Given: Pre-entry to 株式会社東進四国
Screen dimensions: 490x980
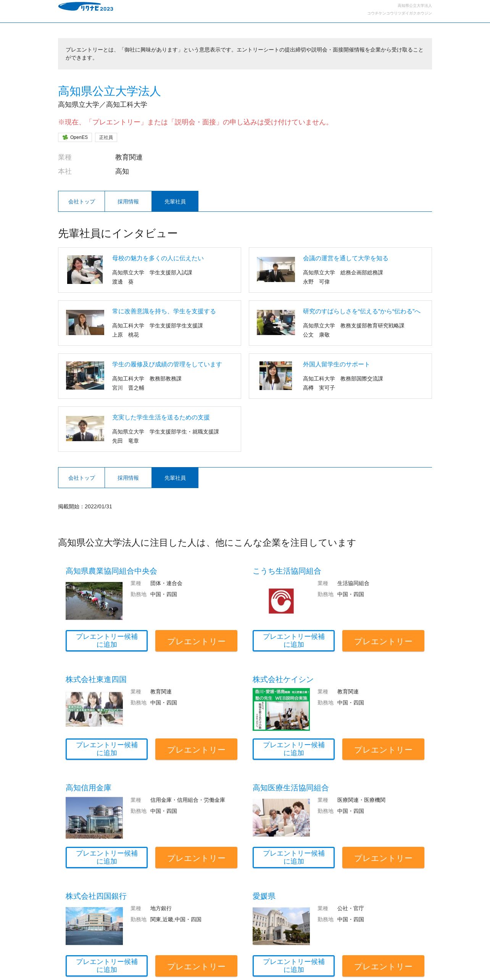Looking at the screenshot, I should [196, 749].
